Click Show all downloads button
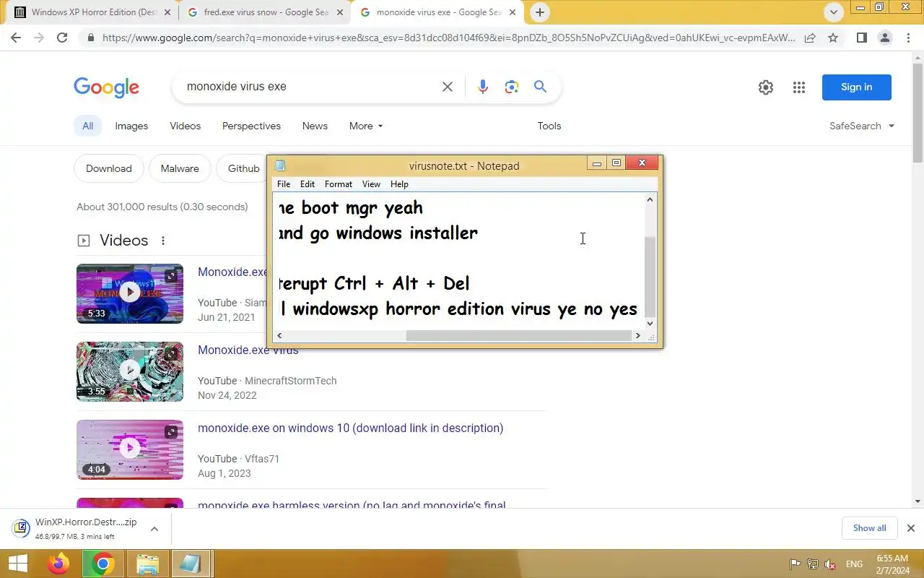The height and width of the screenshot is (578, 924). (869, 528)
